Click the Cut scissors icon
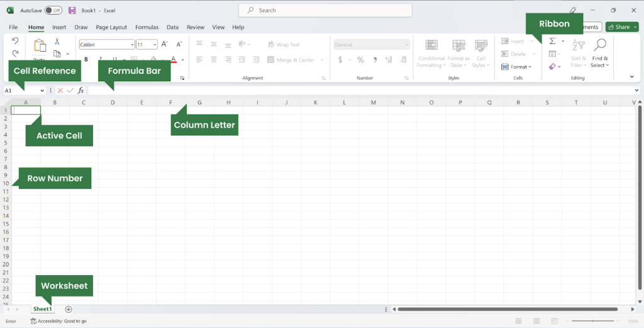644x328 pixels. coord(57,42)
